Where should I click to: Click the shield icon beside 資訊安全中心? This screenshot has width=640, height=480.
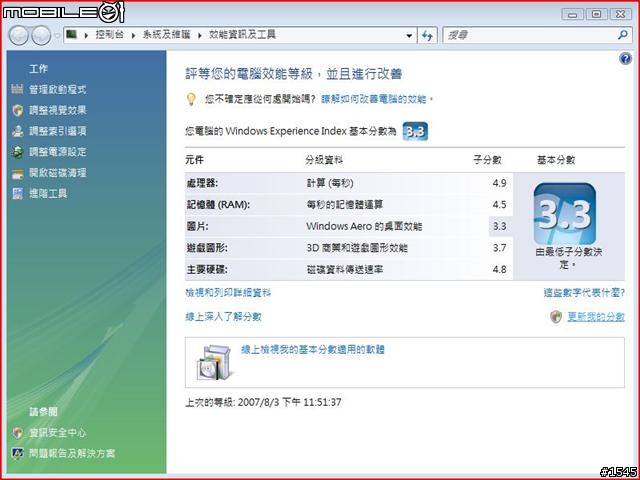click(x=17, y=433)
